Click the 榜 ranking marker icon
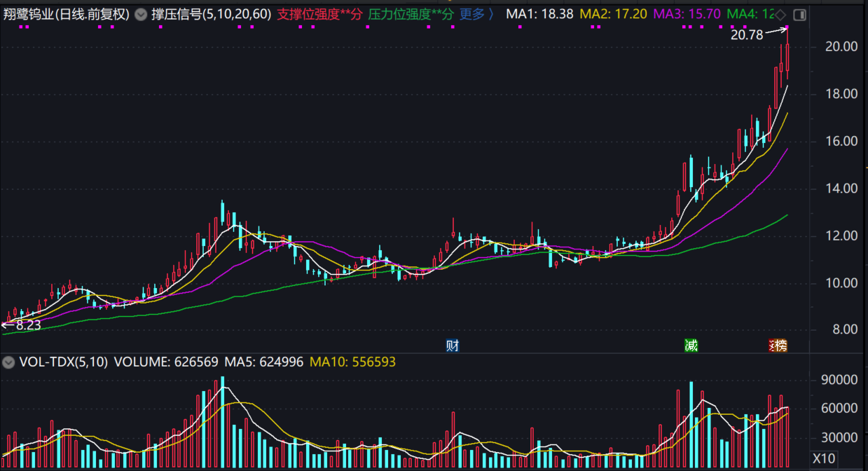The height and width of the screenshot is (471, 868). click(x=778, y=345)
